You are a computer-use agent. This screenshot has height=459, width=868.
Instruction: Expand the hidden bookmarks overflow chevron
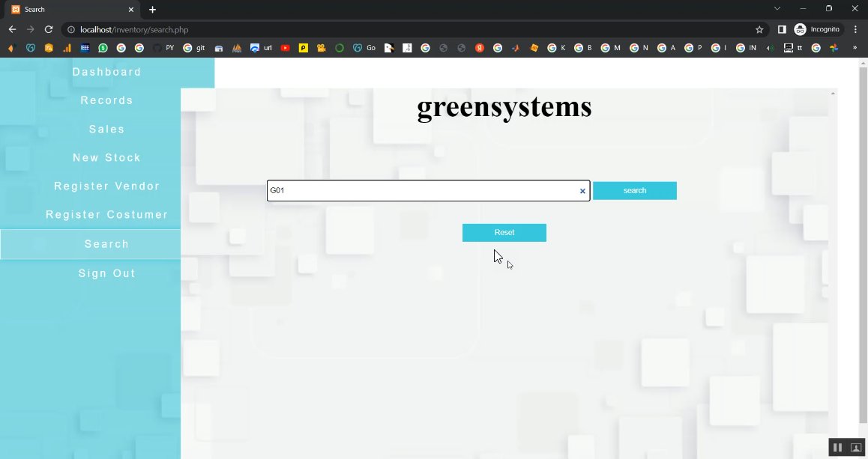coord(855,48)
